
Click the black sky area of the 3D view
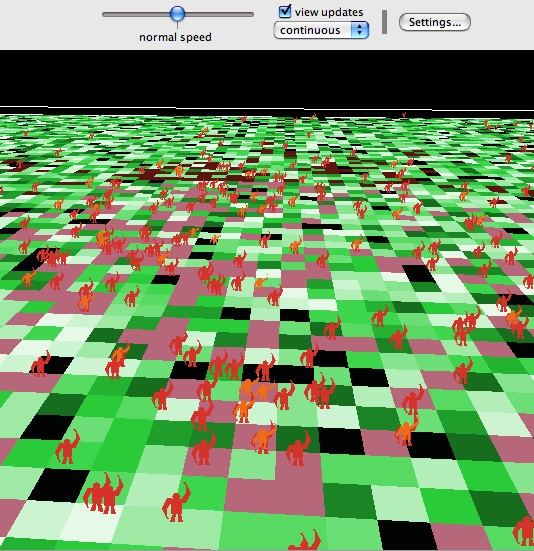267,77
